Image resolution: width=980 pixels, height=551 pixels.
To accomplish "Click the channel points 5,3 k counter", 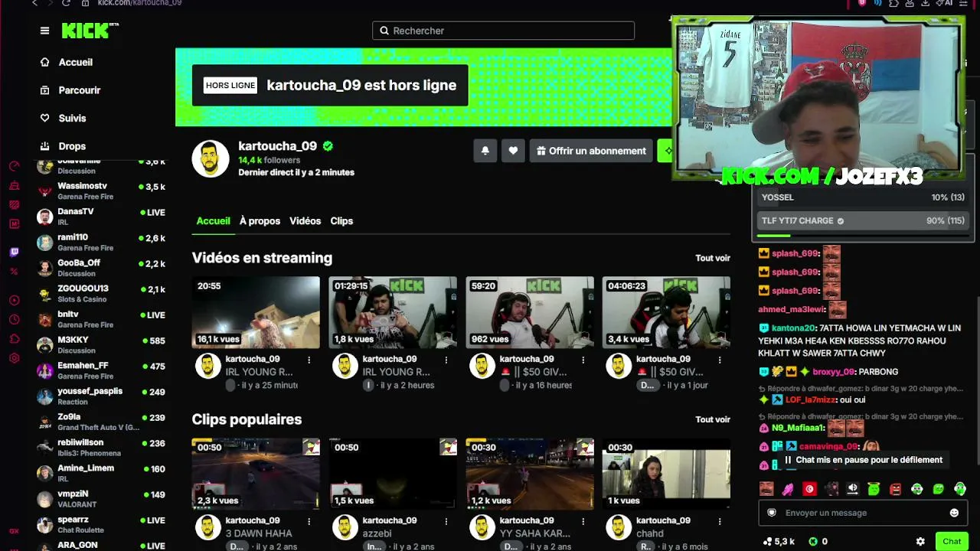I will (x=779, y=542).
